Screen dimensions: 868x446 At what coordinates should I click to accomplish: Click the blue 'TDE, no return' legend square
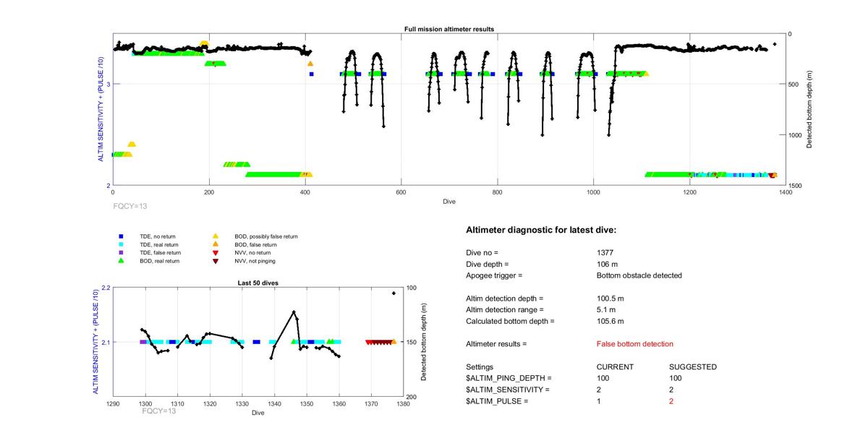121,236
